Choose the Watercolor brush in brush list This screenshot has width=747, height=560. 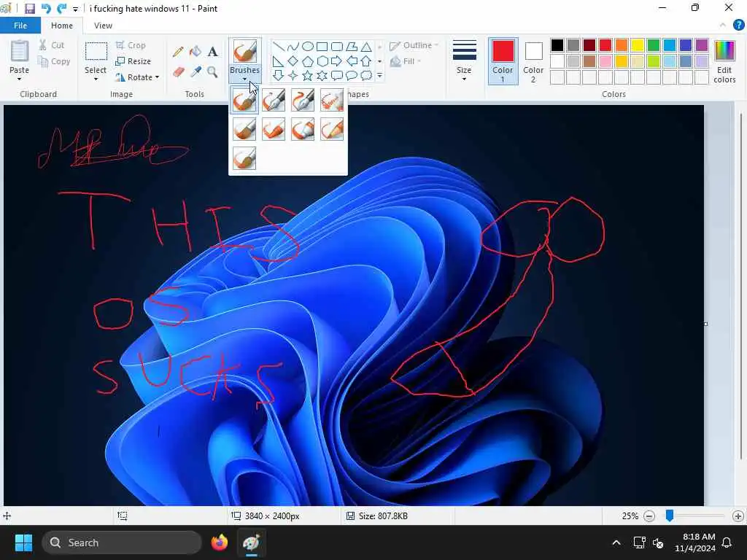tap(244, 158)
